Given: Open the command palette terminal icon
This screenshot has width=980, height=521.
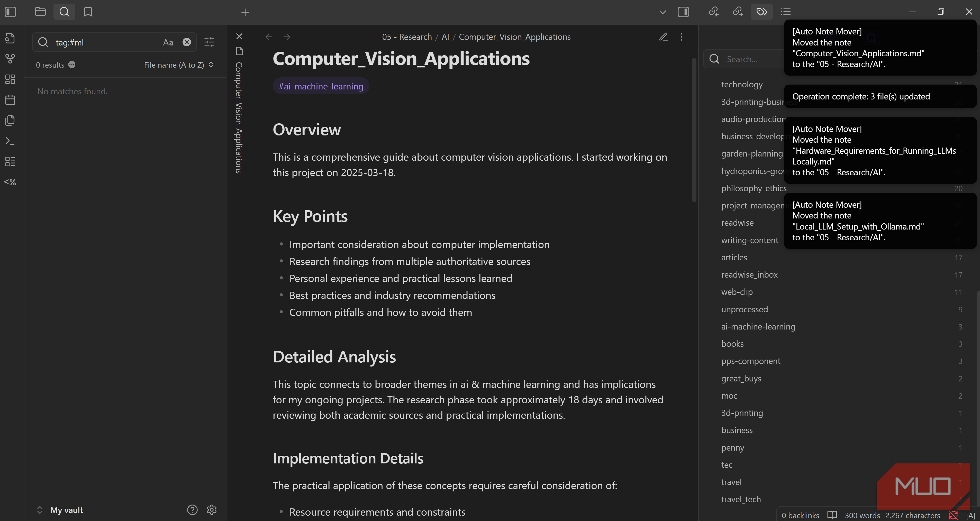Looking at the screenshot, I should pyautogui.click(x=10, y=141).
